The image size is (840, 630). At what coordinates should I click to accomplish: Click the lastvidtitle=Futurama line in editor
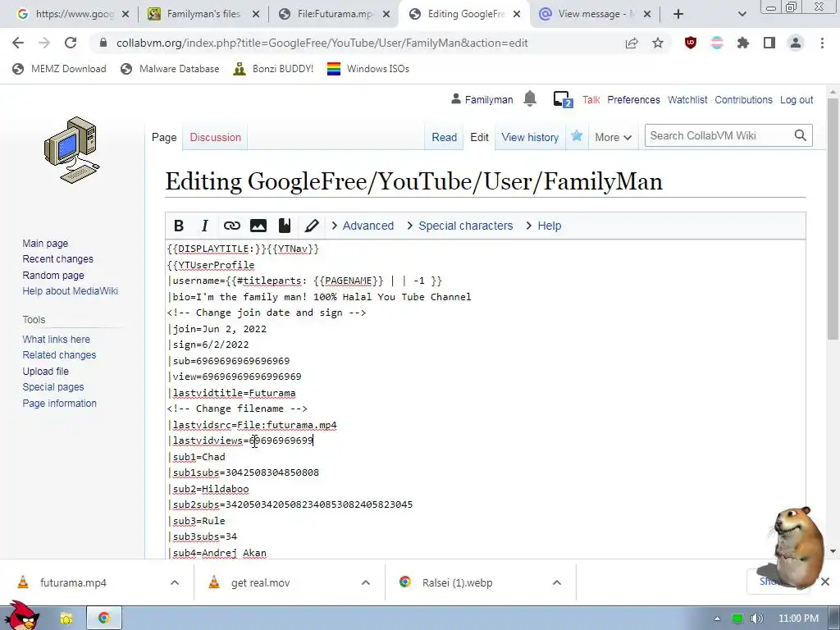(x=231, y=393)
